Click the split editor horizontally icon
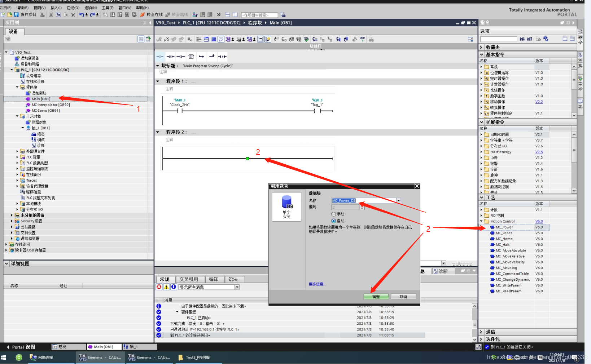The width and height of the screenshot is (591, 364). pyautogui.click(x=228, y=15)
